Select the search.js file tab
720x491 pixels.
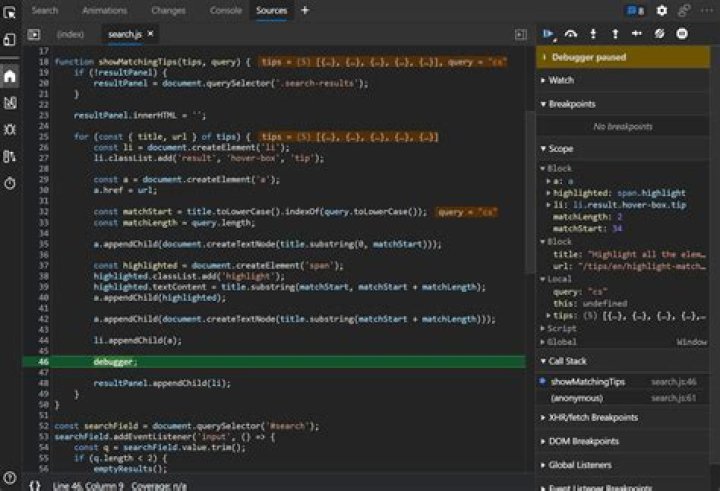pyautogui.click(x=124, y=34)
